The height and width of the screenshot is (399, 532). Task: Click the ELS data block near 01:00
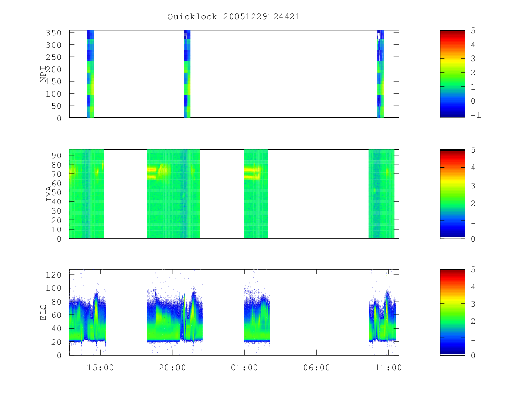click(257, 315)
